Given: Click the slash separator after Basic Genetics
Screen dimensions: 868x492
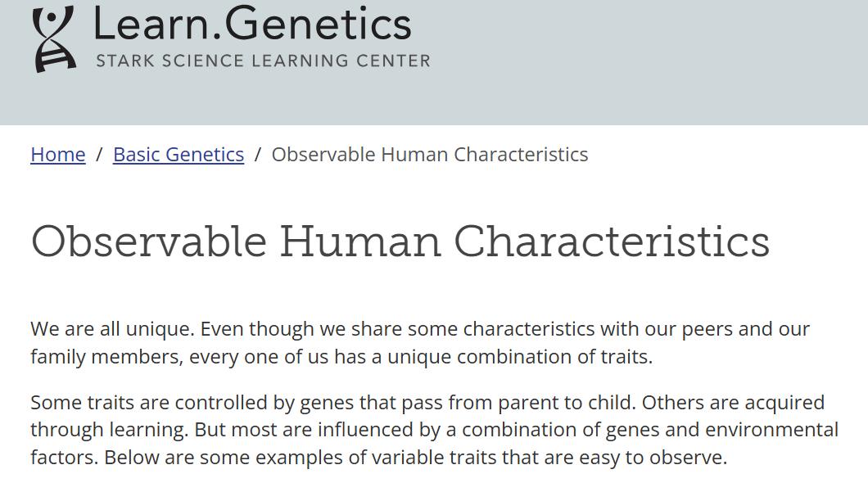Looking at the screenshot, I should 257,155.
